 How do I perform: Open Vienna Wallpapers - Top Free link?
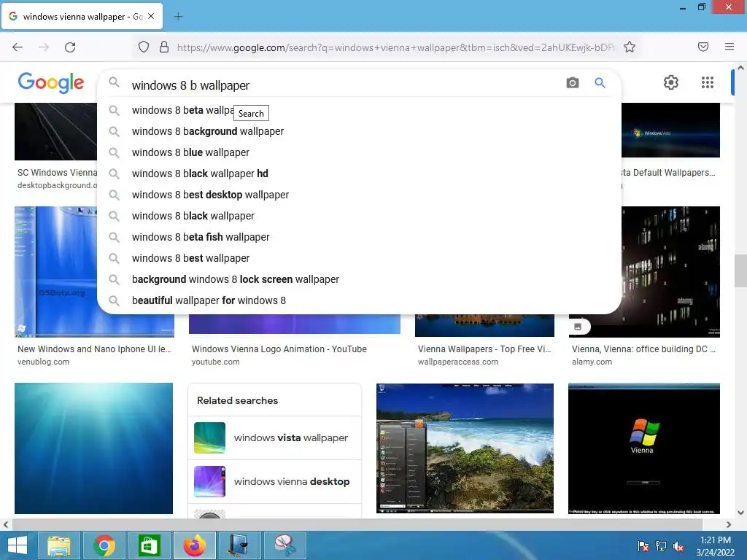[484, 349]
